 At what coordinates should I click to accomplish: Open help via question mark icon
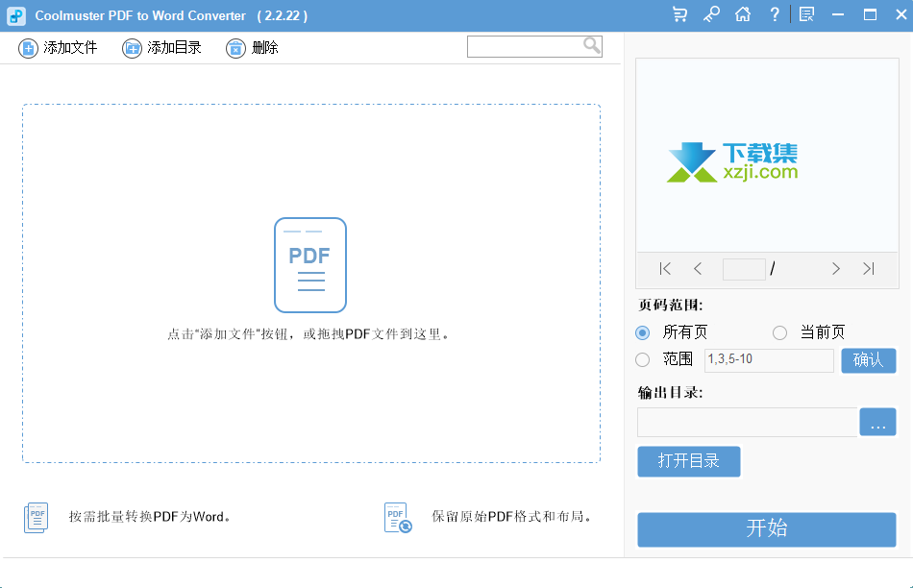point(775,14)
